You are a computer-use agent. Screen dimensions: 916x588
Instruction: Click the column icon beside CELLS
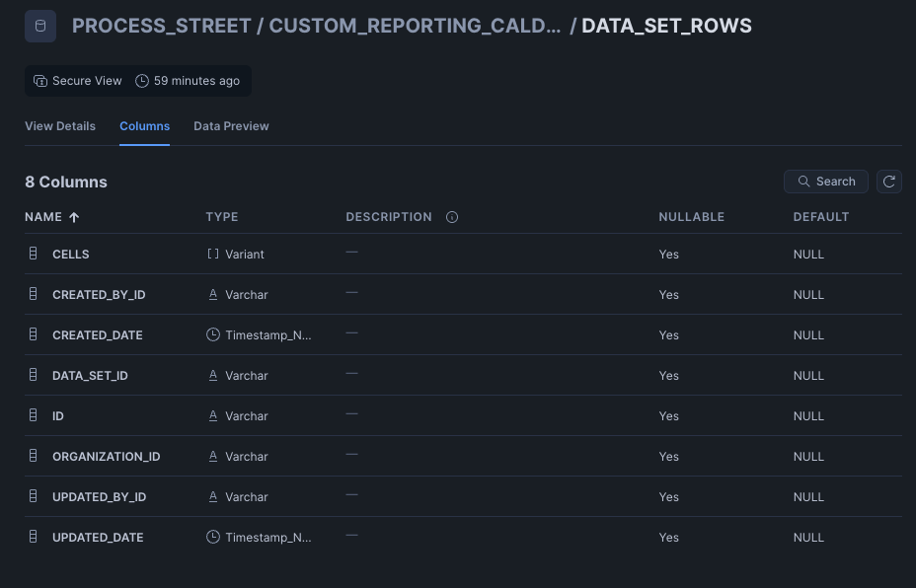pos(34,254)
